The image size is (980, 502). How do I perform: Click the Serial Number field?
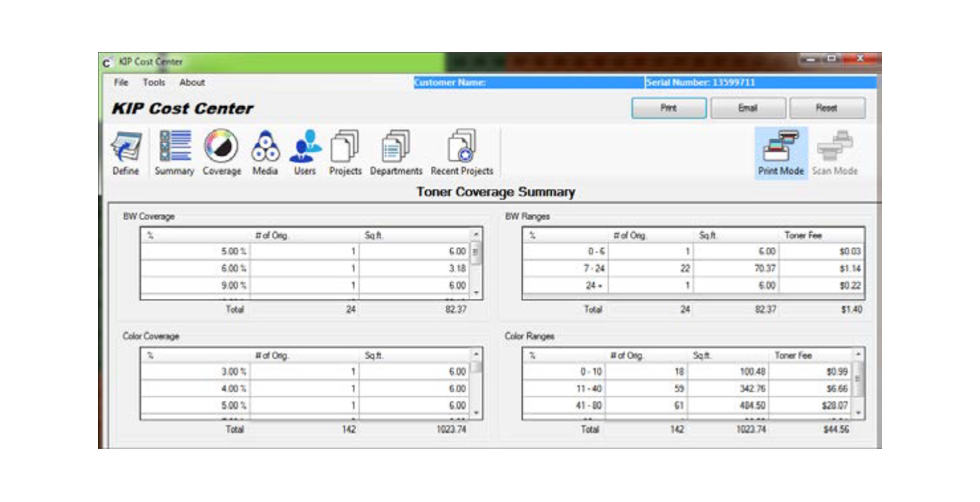[x=760, y=82]
